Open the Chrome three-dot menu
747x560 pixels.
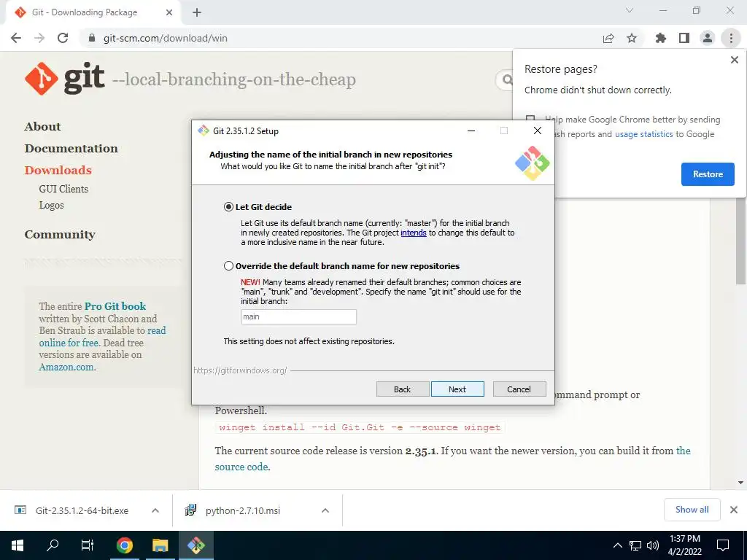click(x=731, y=38)
